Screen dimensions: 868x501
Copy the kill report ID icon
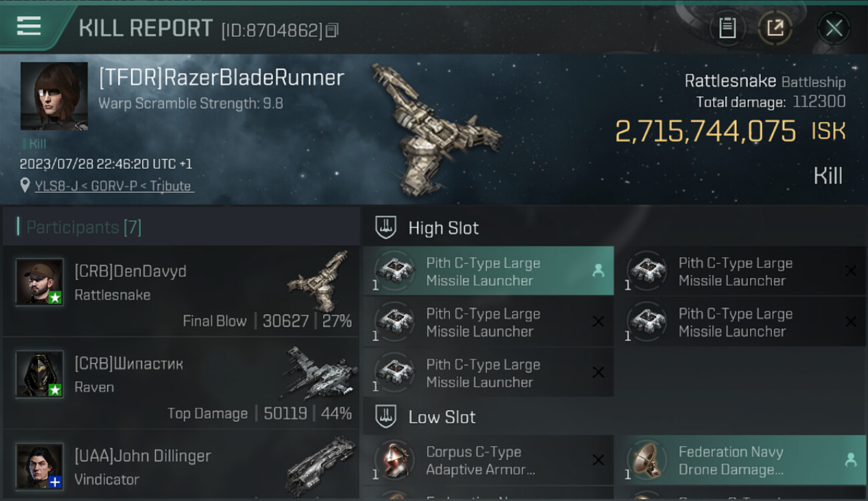332,30
